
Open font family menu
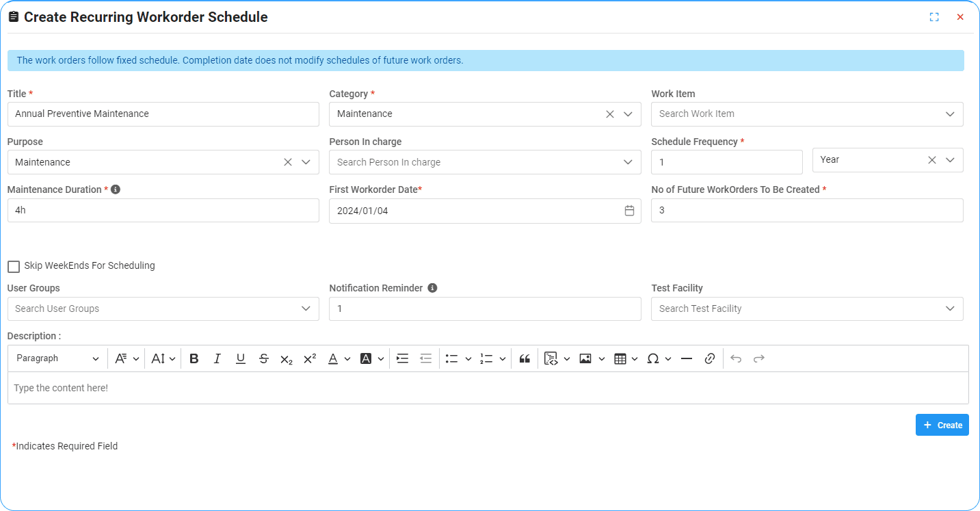(127, 358)
